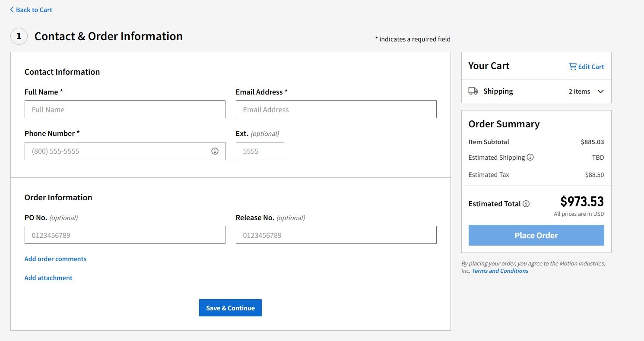
Task: Select the Phone Number input box
Action: click(x=117, y=151)
